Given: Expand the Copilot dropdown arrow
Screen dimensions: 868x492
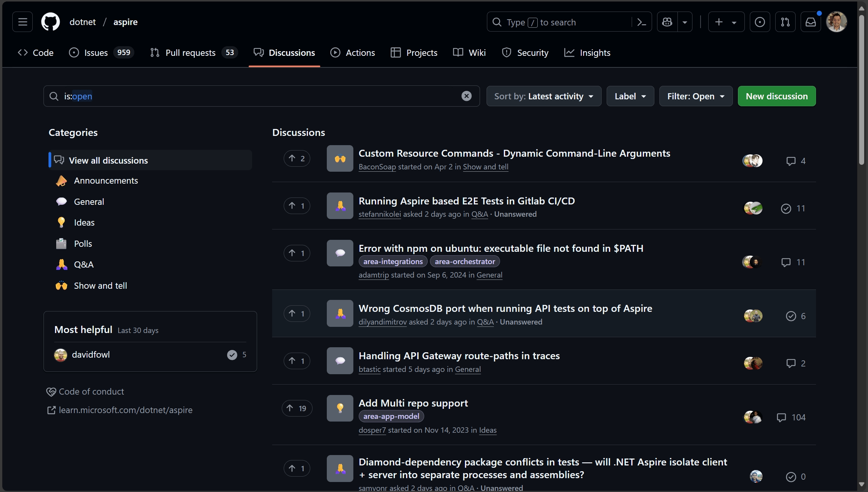Looking at the screenshot, I should [x=685, y=22].
